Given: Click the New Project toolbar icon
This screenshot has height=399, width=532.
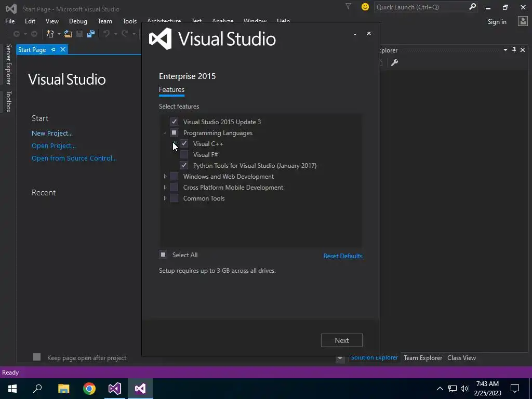Looking at the screenshot, I should tap(50, 34).
